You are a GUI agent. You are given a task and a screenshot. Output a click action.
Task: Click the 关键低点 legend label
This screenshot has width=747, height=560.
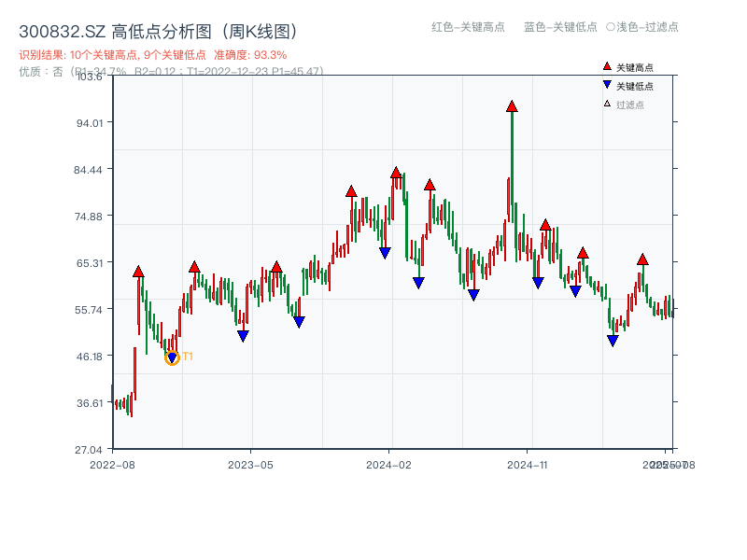coord(635,86)
